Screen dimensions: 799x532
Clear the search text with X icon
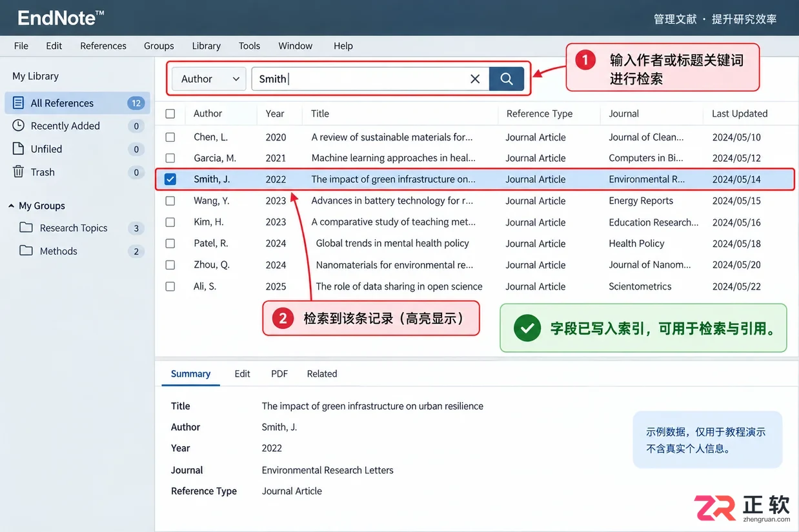click(x=475, y=79)
